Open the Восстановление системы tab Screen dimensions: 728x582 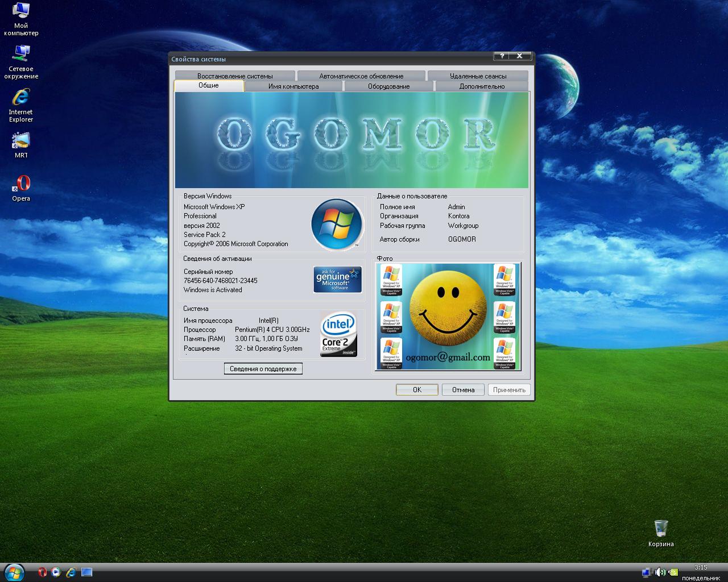pos(235,76)
